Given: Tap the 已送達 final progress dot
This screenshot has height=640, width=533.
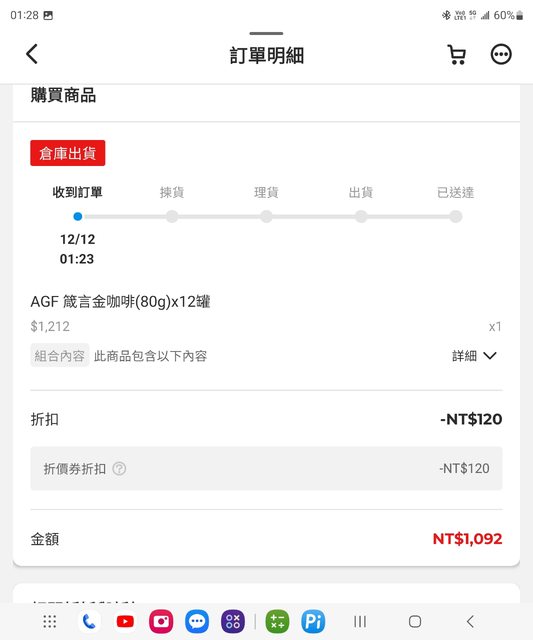Looking at the screenshot, I should [455, 216].
